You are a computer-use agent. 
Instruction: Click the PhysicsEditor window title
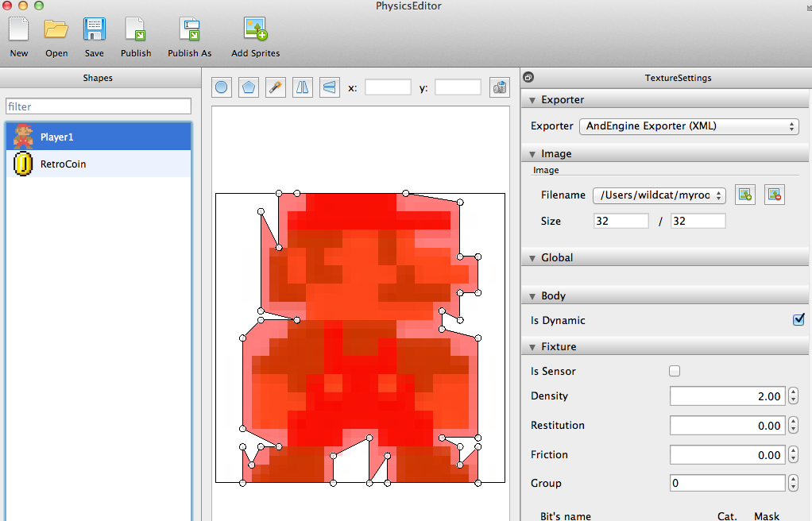(x=408, y=6)
